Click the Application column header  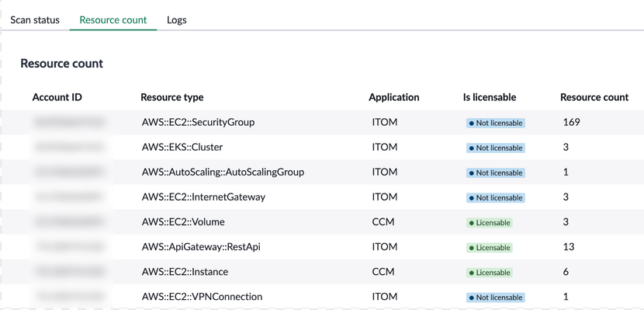tap(394, 97)
